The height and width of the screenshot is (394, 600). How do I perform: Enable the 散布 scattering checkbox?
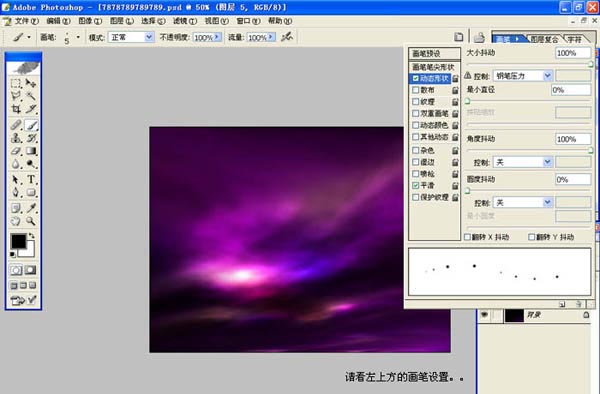pos(416,90)
